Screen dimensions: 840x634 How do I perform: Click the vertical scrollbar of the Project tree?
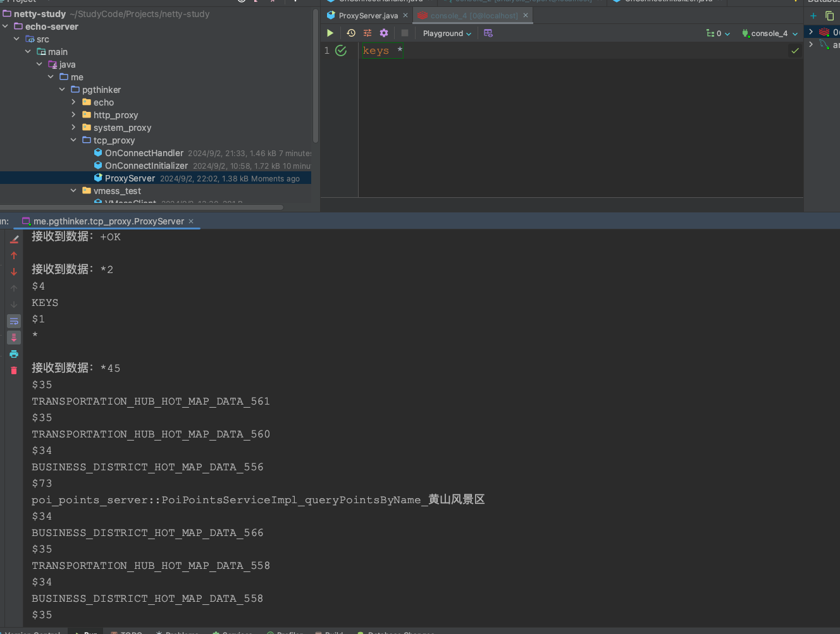pyautogui.click(x=315, y=76)
